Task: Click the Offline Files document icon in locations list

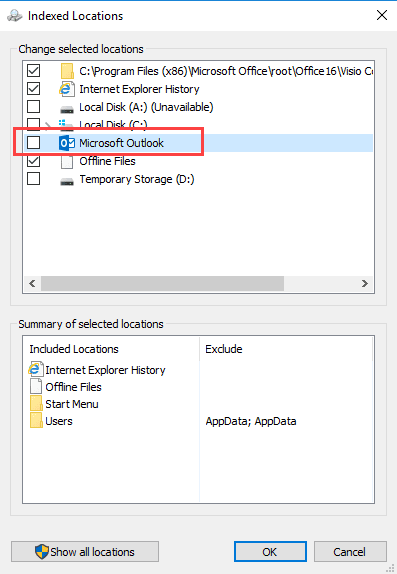Action: click(x=67, y=161)
